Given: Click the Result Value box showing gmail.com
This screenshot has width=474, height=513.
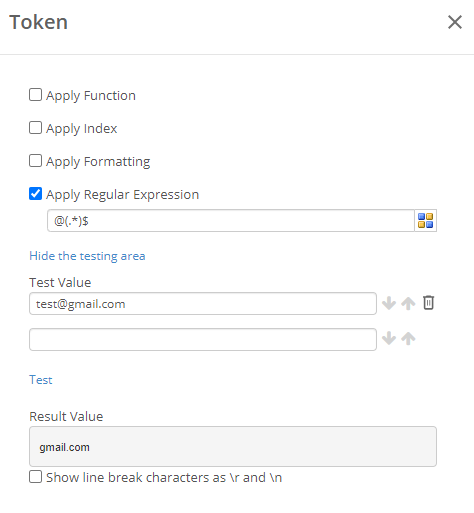Looking at the screenshot, I should click(233, 446).
